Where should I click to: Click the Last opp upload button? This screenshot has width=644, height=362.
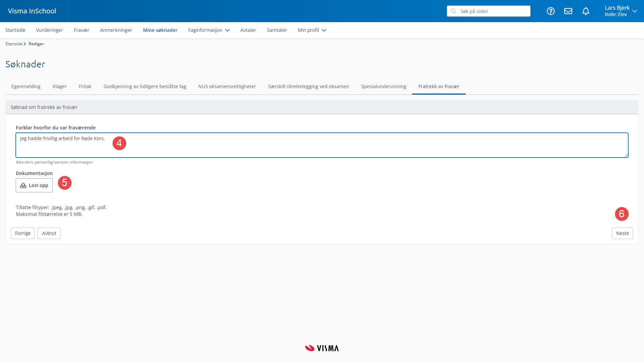pyautogui.click(x=34, y=185)
